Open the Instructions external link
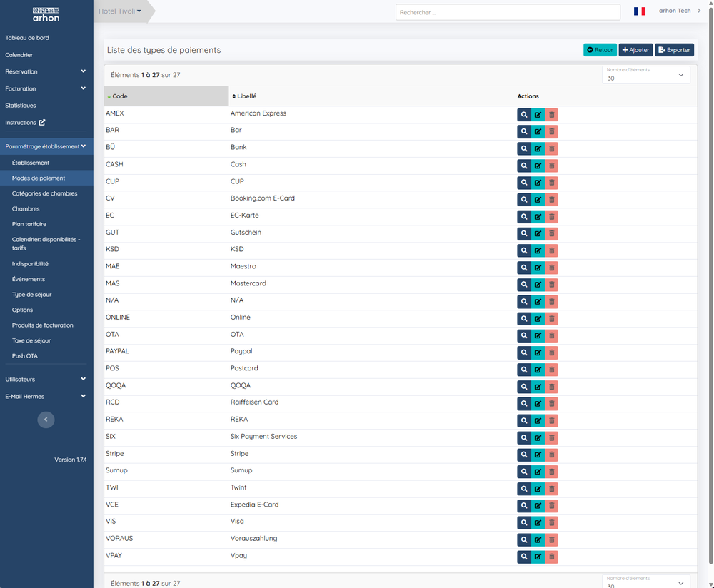This screenshot has width=714, height=588. [x=25, y=123]
